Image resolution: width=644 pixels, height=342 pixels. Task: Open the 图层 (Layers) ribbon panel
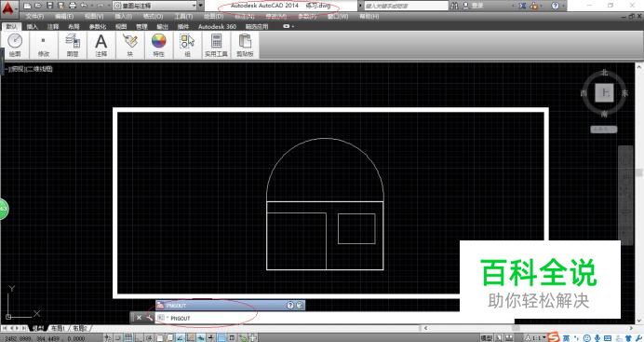tap(73, 45)
